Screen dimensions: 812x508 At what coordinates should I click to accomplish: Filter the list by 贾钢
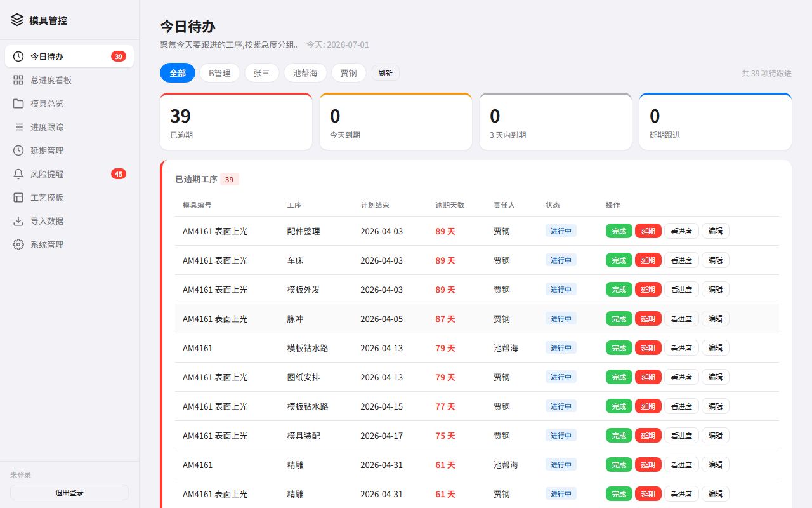coord(348,73)
